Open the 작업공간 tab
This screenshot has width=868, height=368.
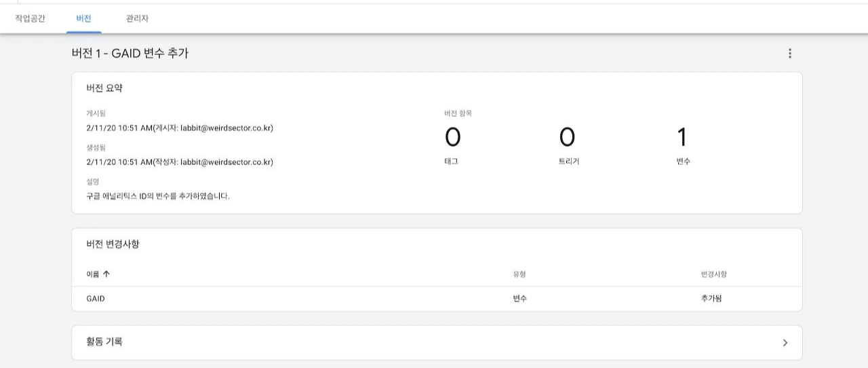pos(30,18)
